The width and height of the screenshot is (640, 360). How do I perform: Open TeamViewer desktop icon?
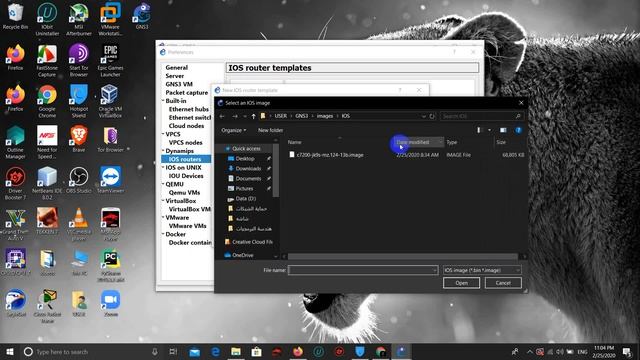(x=110, y=180)
